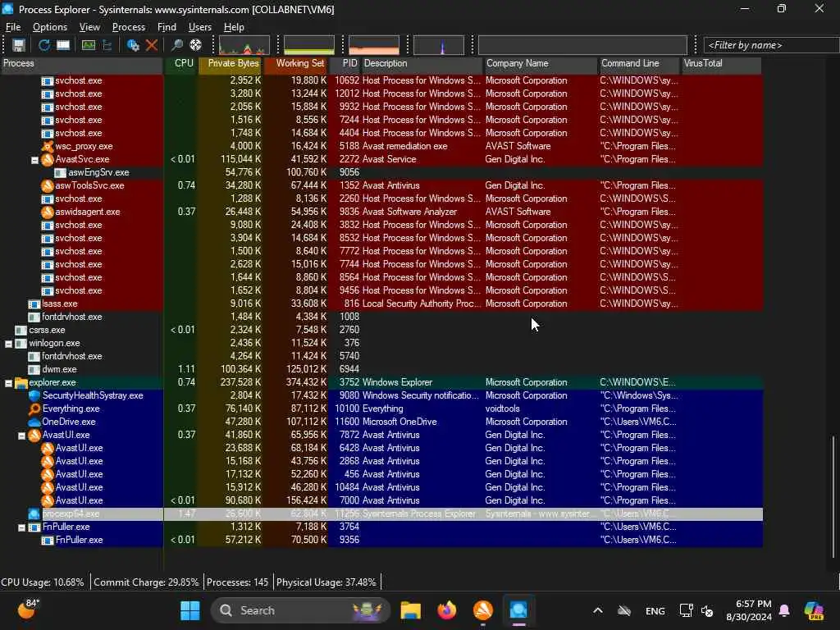Image resolution: width=840 pixels, height=630 pixels.
Task: Collapse the AvastUI.exe parent tree node
Action: pos(22,436)
